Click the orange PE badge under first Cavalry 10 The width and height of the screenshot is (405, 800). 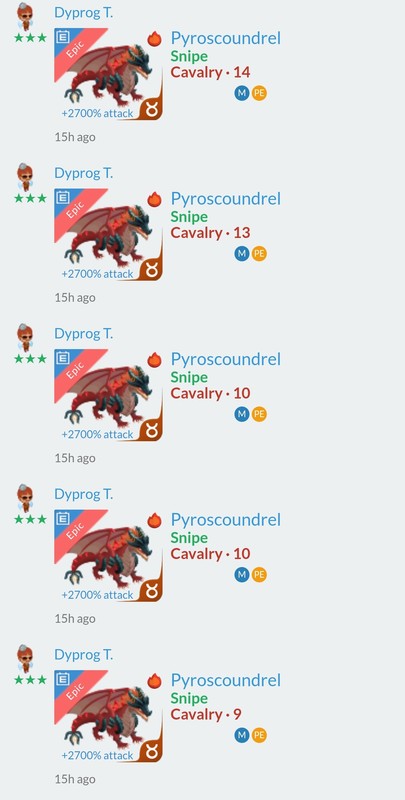259,414
